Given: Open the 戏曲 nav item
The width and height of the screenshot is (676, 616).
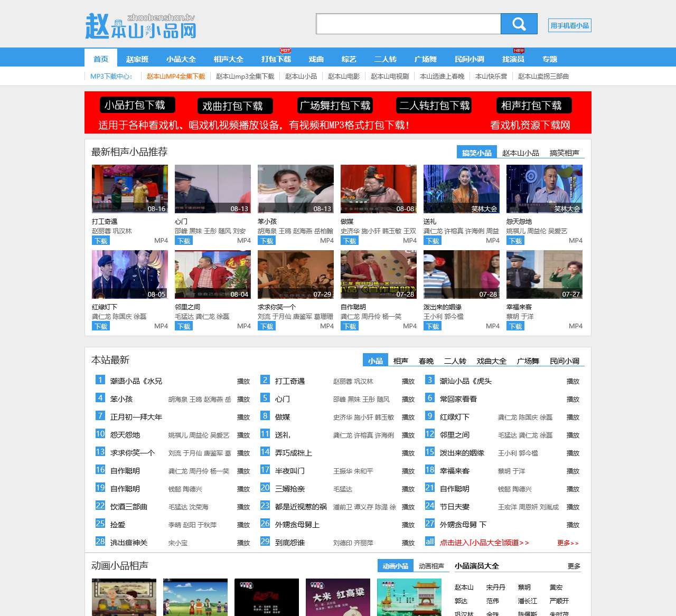Looking at the screenshot, I should click(316, 59).
